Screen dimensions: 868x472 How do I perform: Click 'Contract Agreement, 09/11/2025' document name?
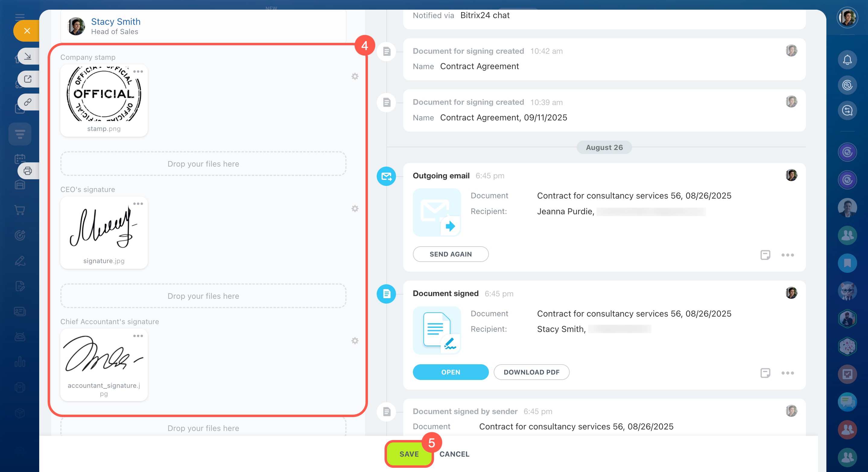coord(503,117)
